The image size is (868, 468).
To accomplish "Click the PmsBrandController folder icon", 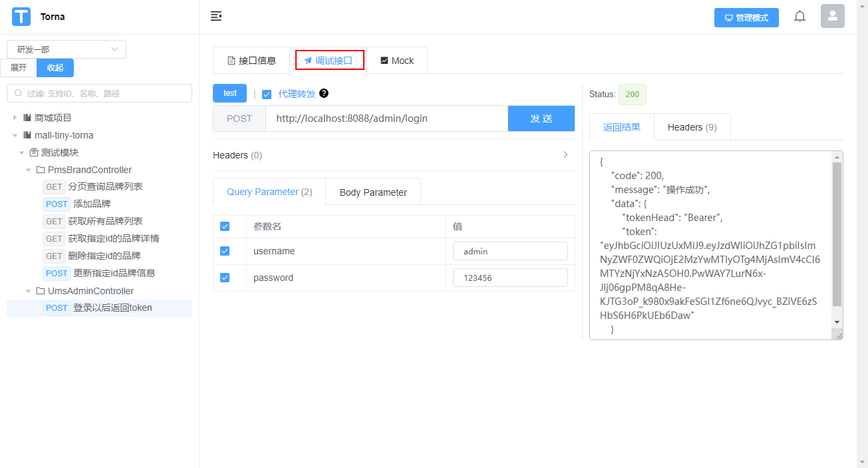I will pyautogui.click(x=41, y=170).
